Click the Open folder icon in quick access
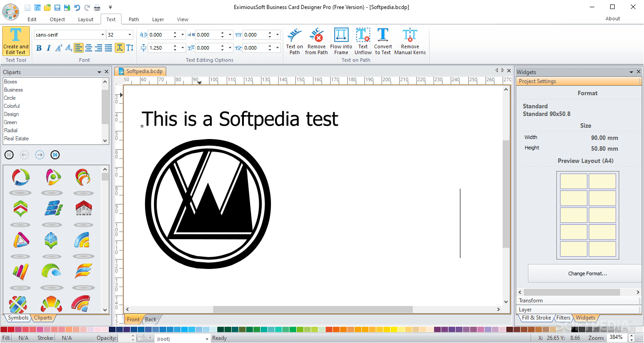Image resolution: width=644 pixels, height=343 pixels. point(47,8)
